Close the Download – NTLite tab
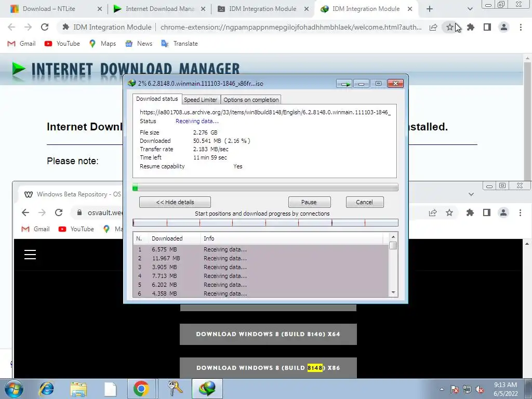Viewport: 532px width, 399px height. (x=99, y=9)
